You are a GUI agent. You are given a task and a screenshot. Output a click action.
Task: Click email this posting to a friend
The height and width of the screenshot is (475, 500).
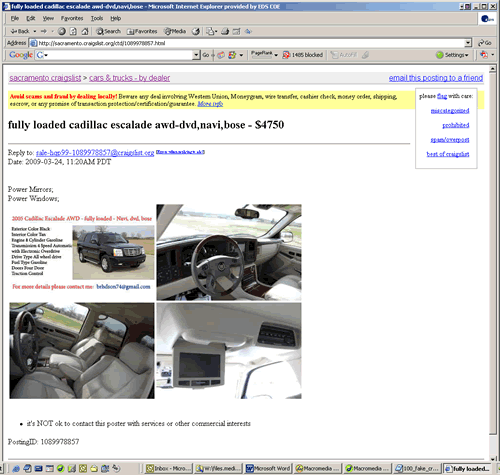[436, 78]
